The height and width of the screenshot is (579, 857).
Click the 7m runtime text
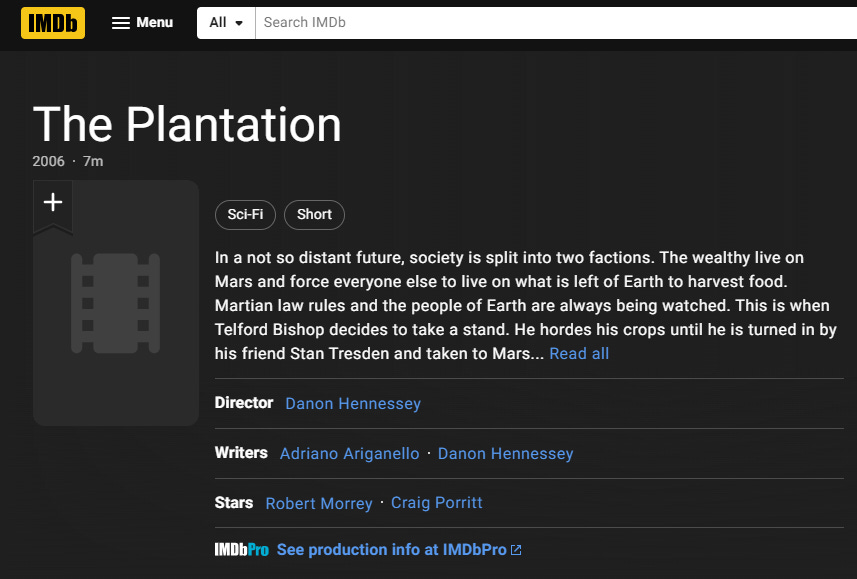(93, 161)
